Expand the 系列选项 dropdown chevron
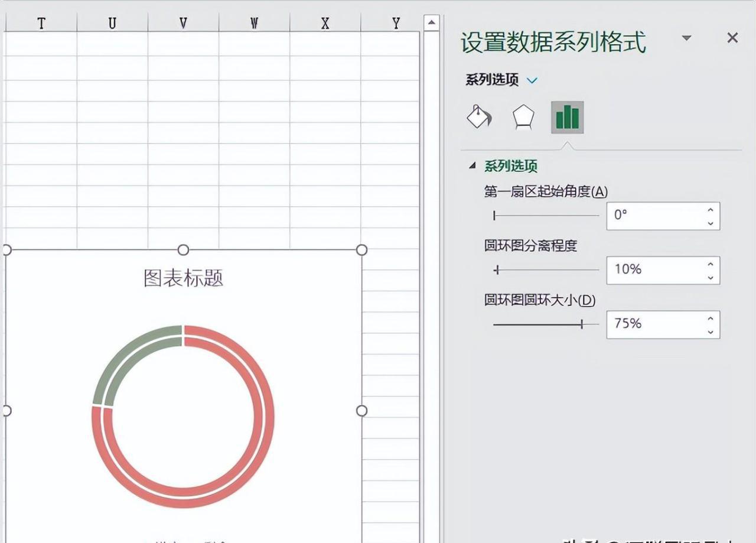This screenshot has height=543, width=756. point(532,80)
